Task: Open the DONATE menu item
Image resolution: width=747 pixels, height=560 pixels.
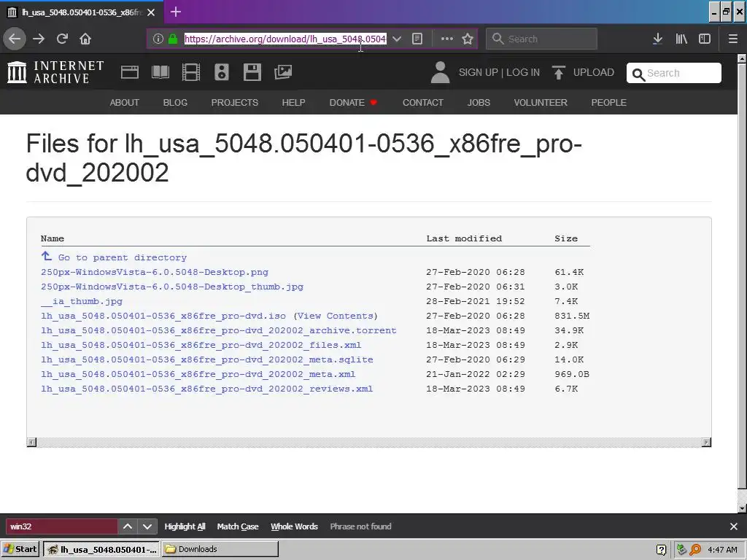Action: coord(353,102)
